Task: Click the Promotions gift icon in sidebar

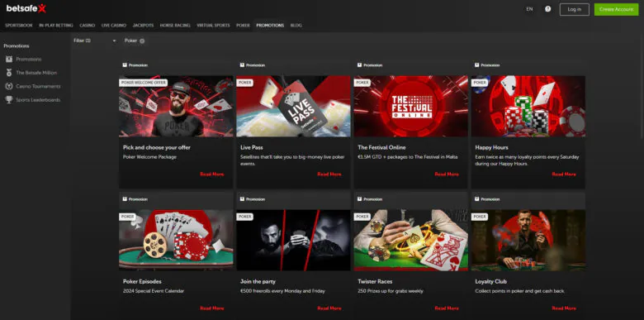Action: pos(9,60)
